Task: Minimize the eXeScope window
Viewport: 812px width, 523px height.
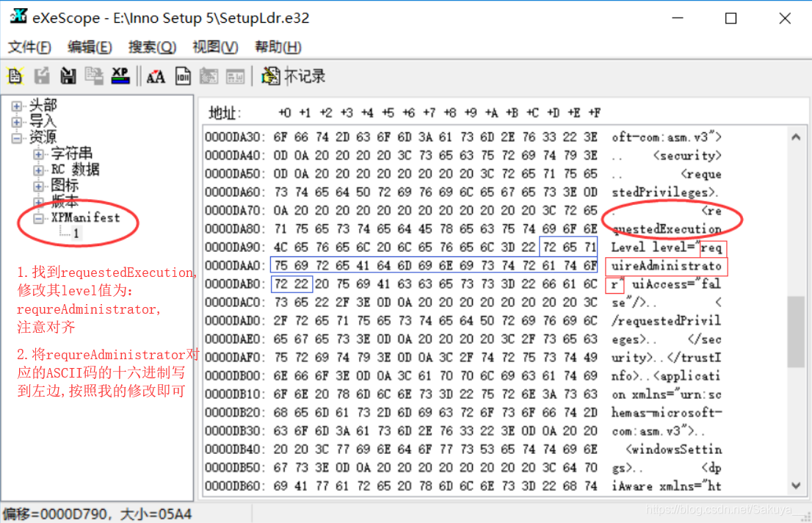Action: (x=678, y=18)
